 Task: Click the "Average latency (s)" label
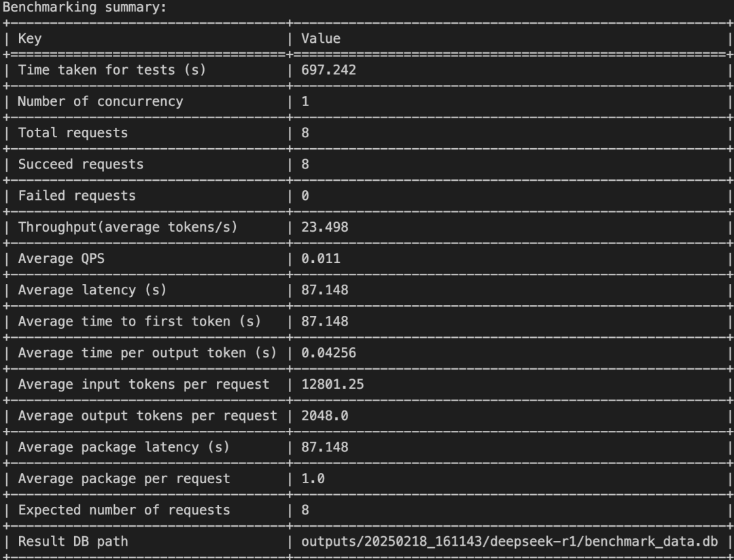(92, 290)
